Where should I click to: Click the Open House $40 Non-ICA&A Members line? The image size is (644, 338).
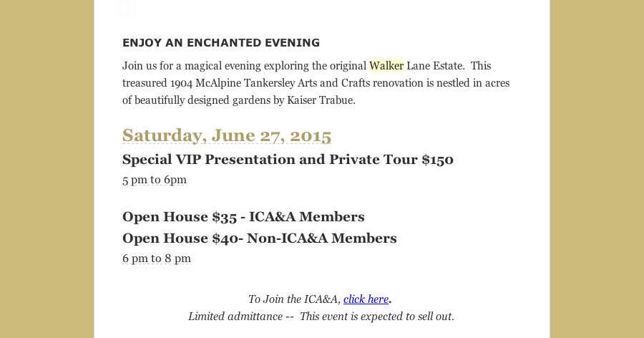(x=260, y=238)
